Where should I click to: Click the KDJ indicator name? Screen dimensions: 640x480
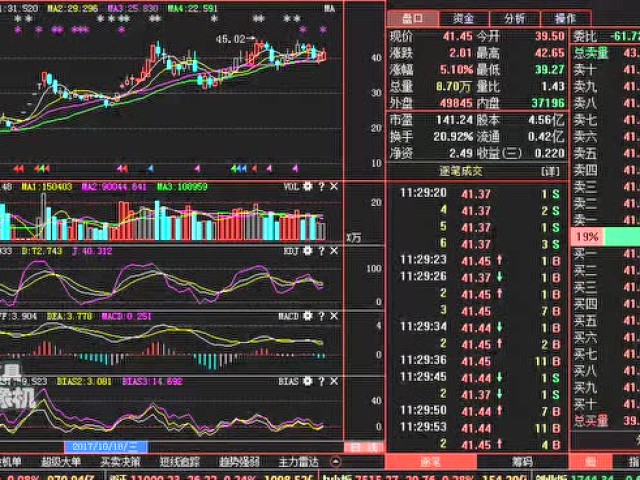pyautogui.click(x=291, y=251)
